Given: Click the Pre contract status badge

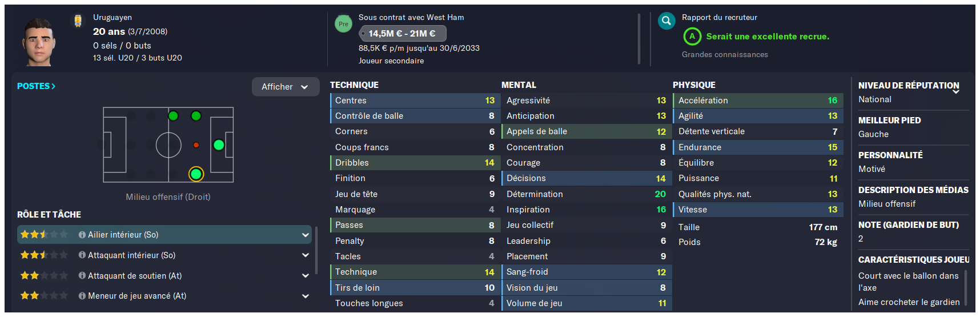Looking at the screenshot, I should coord(343,24).
